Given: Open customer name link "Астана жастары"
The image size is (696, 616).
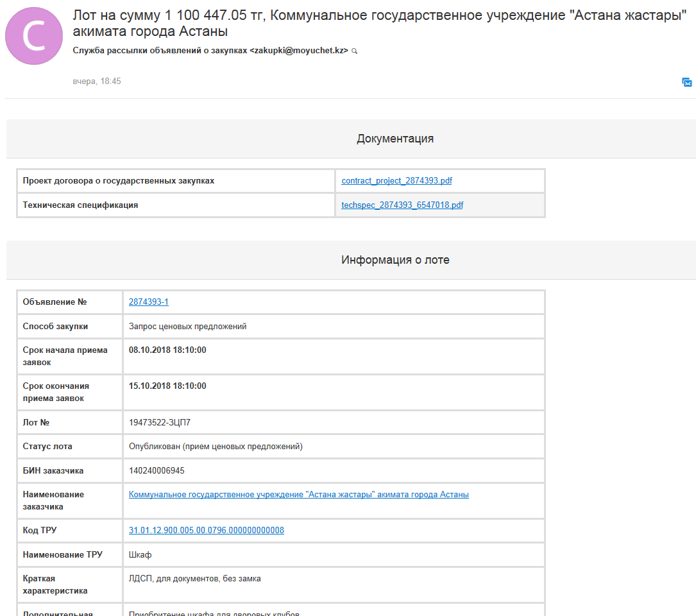Looking at the screenshot, I should pyautogui.click(x=299, y=495).
